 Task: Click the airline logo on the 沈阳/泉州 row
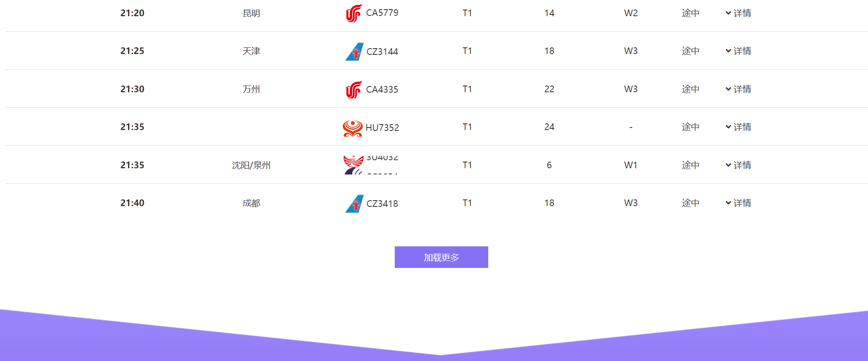(353, 165)
